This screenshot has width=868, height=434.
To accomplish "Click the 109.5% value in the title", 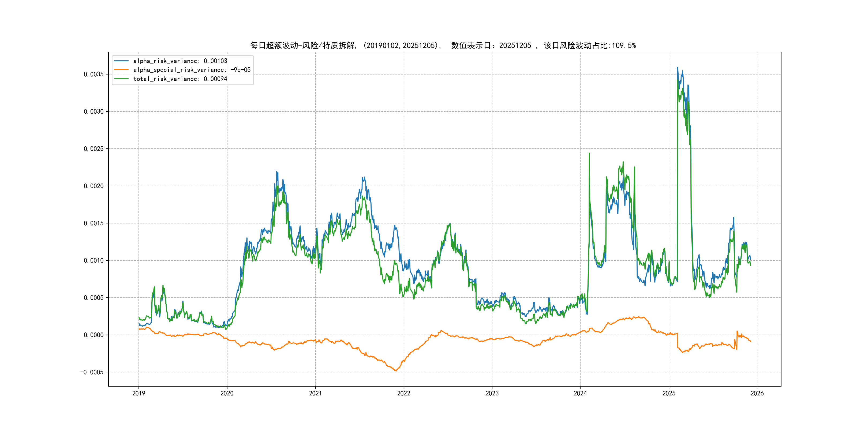I will coord(624,46).
